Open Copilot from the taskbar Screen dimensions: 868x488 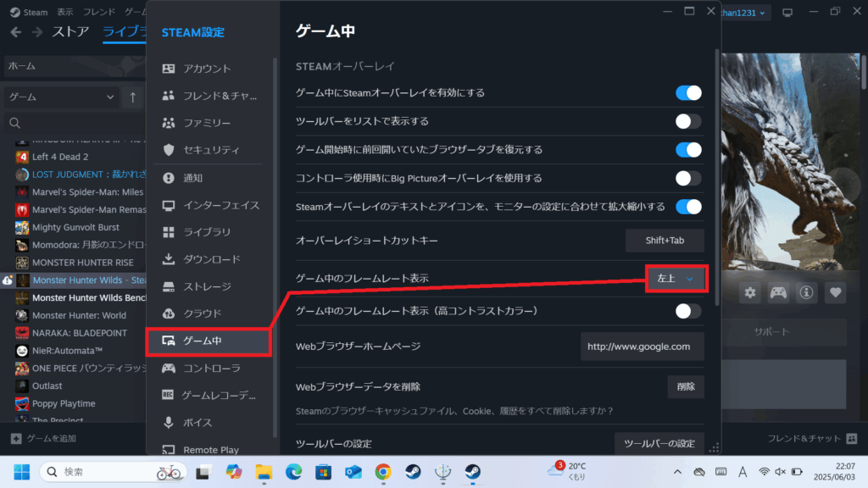[234, 472]
